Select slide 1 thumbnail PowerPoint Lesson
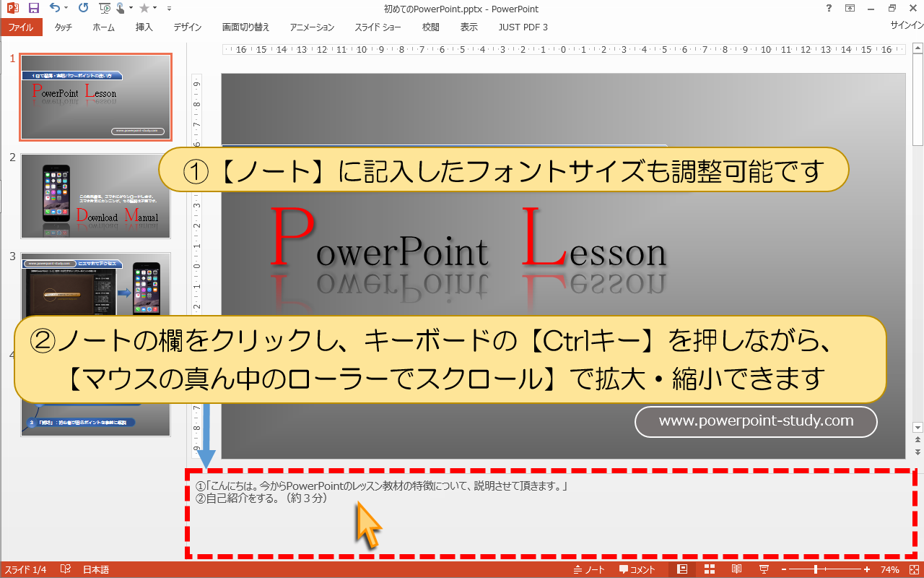The image size is (924, 578). click(x=96, y=97)
